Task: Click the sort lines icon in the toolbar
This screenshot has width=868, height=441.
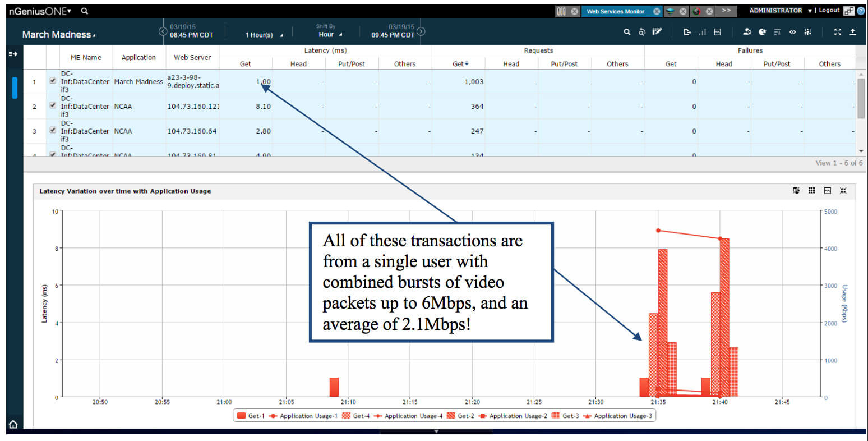Action: (777, 33)
